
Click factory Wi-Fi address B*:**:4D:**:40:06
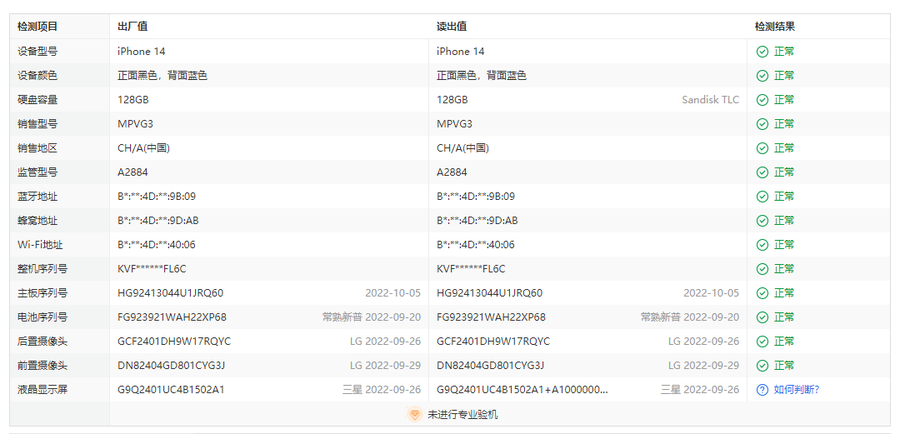[157, 245]
